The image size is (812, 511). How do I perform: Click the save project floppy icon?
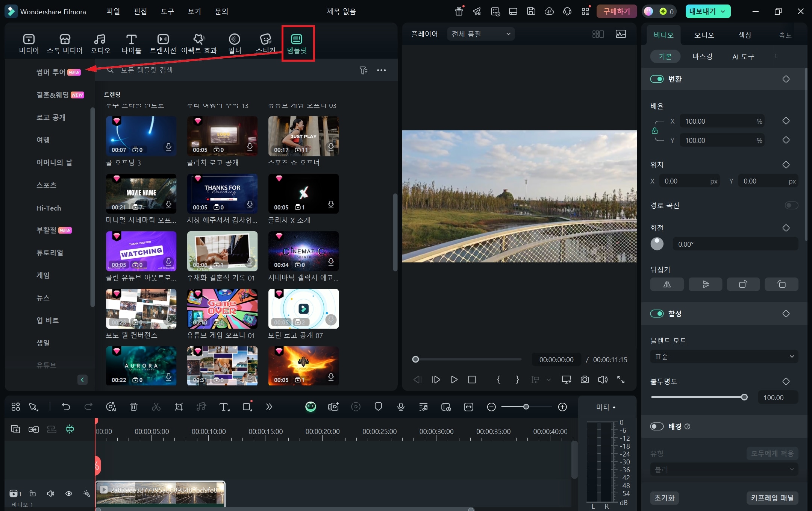(531, 11)
